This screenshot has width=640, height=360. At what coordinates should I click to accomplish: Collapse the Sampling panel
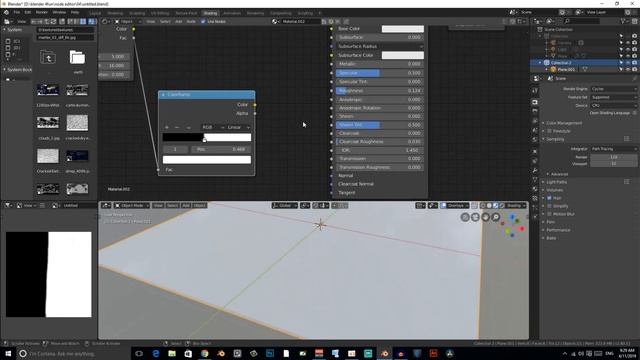555,139
